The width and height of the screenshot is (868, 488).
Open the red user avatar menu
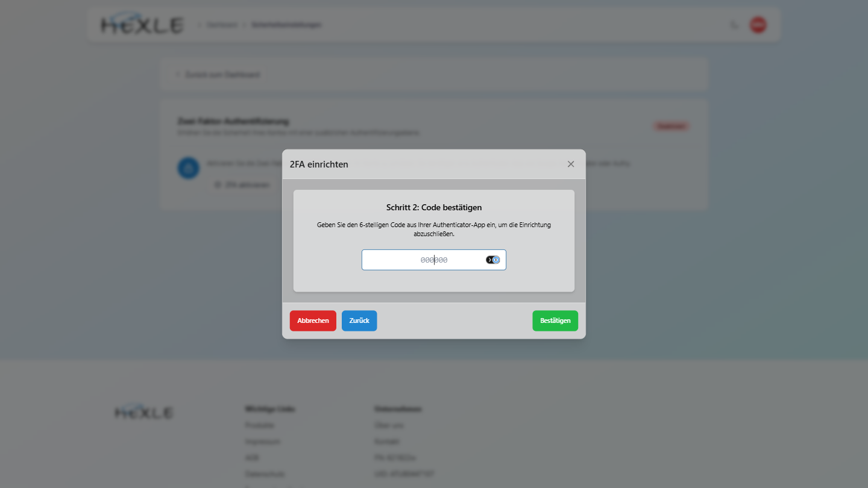tap(758, 25)
